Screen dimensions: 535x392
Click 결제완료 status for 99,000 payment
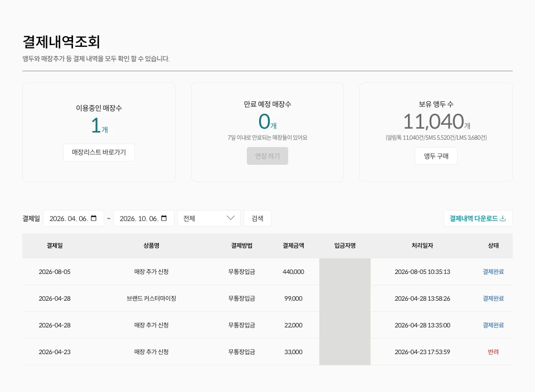click(x=493, y=298)
